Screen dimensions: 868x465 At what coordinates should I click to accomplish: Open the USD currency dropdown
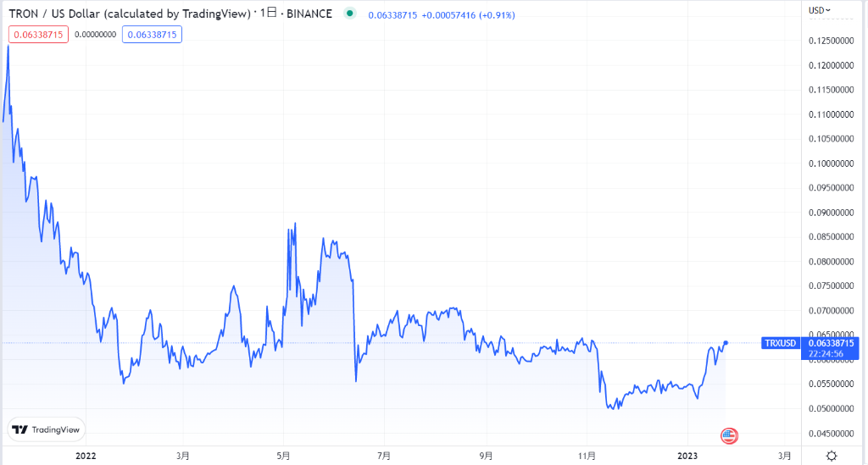pos(820,10)
